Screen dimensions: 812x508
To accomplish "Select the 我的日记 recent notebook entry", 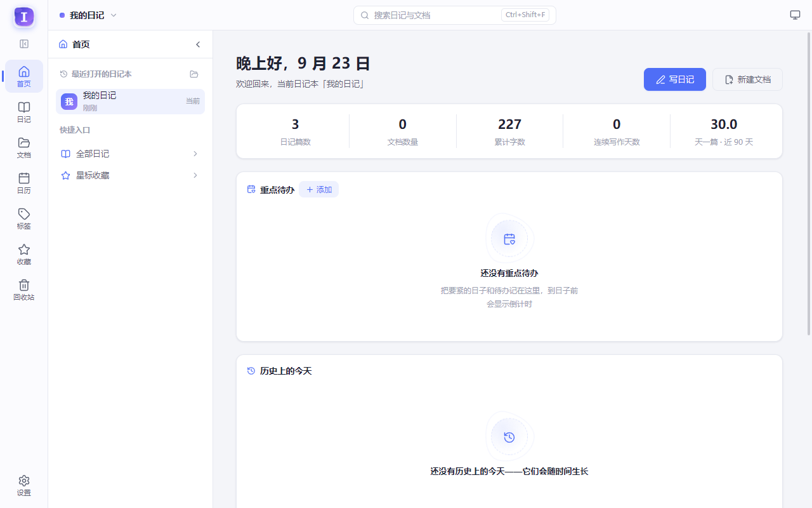I will click(130, 102).
